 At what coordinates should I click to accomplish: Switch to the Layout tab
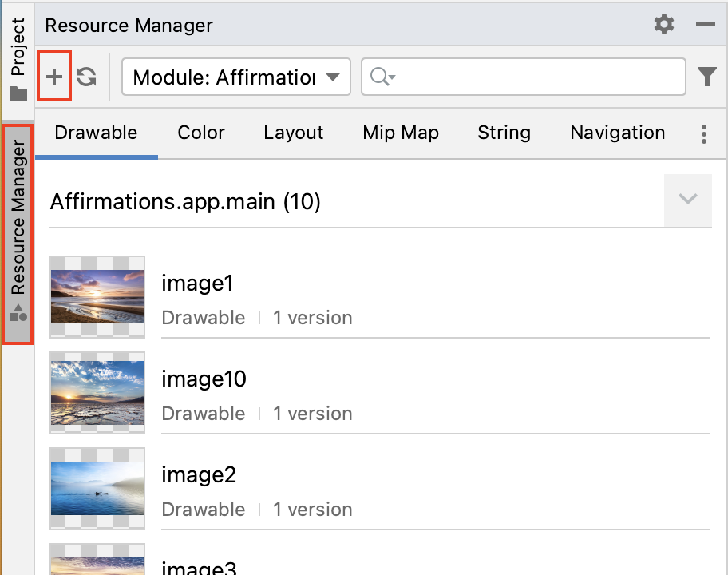(293, 133)
